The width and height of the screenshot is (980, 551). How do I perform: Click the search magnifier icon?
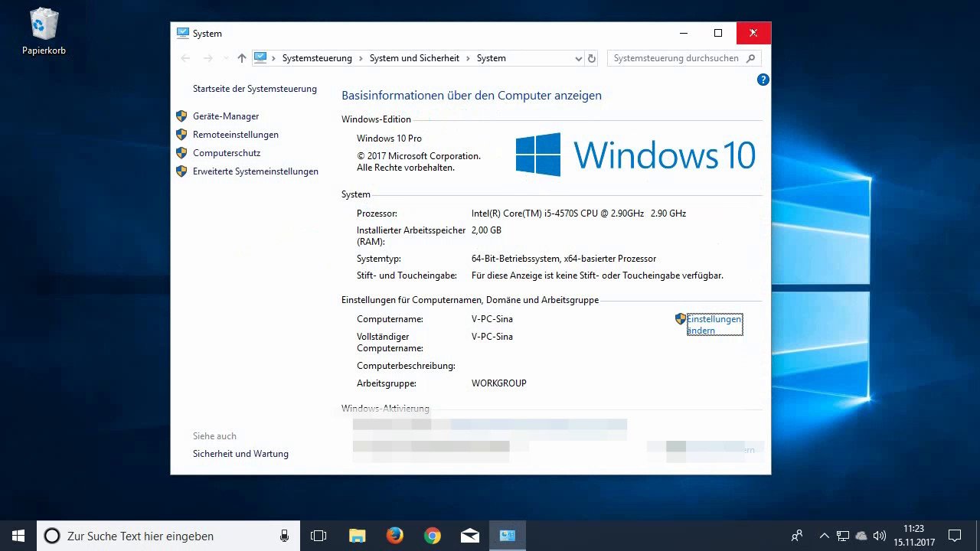tap(750, 58)
